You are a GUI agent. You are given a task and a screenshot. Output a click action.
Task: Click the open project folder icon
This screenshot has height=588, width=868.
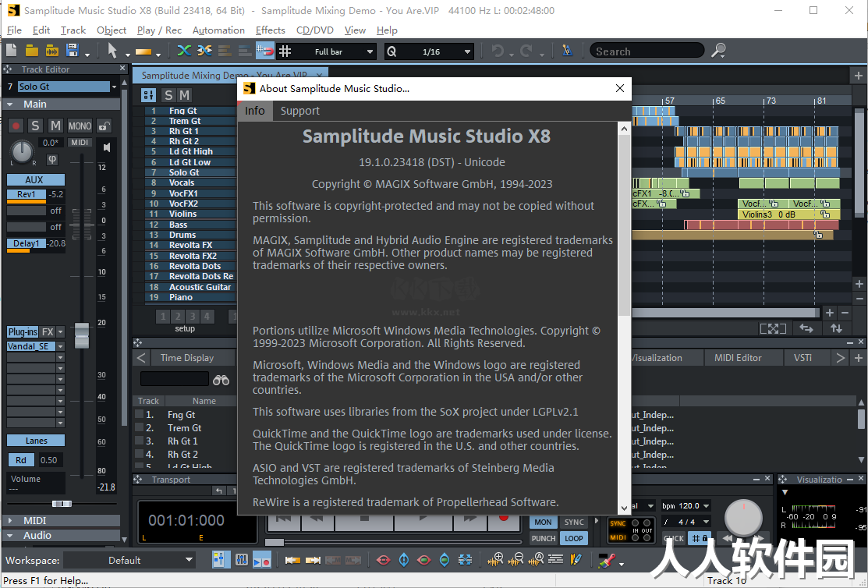pyautogui.click(x=31, y=51)
